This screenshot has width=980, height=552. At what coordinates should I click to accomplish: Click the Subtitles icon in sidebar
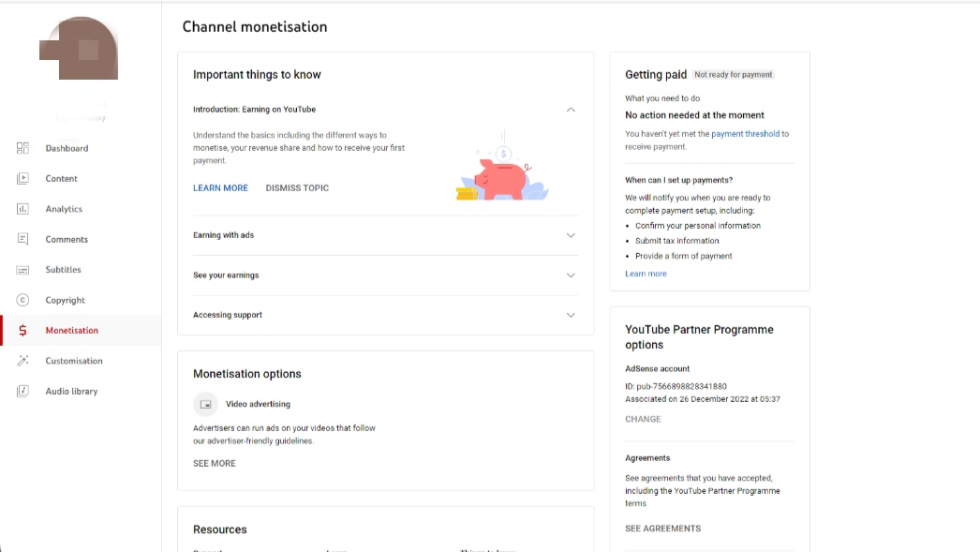click(x=22, y=269)
